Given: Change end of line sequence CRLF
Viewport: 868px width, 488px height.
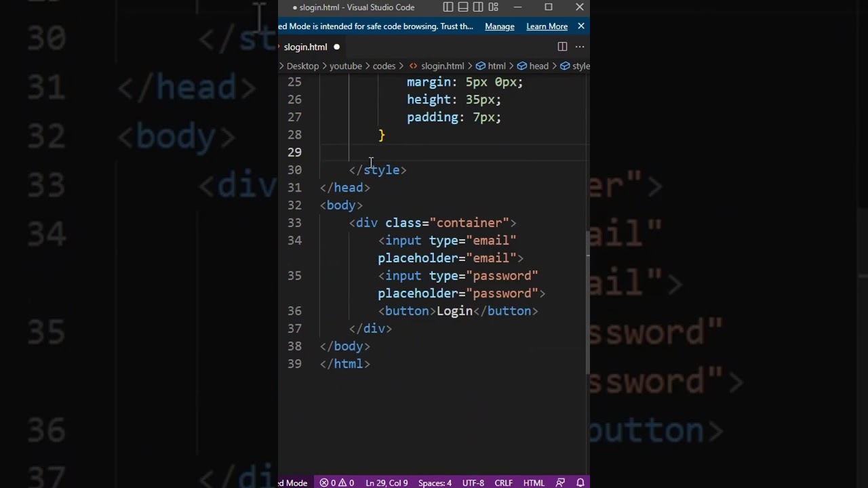Looking at the screenshot, I should [x=504, y=483].
